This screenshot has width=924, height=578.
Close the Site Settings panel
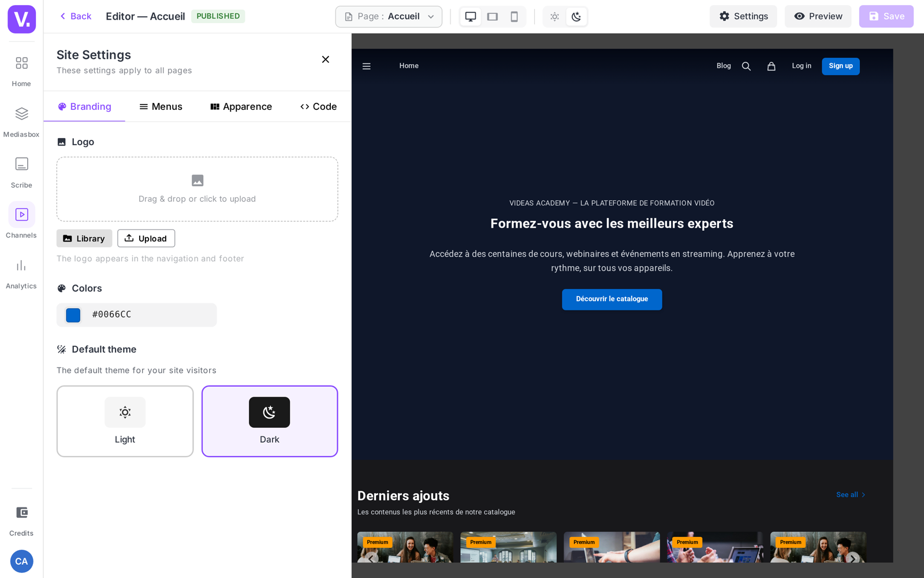326,60
